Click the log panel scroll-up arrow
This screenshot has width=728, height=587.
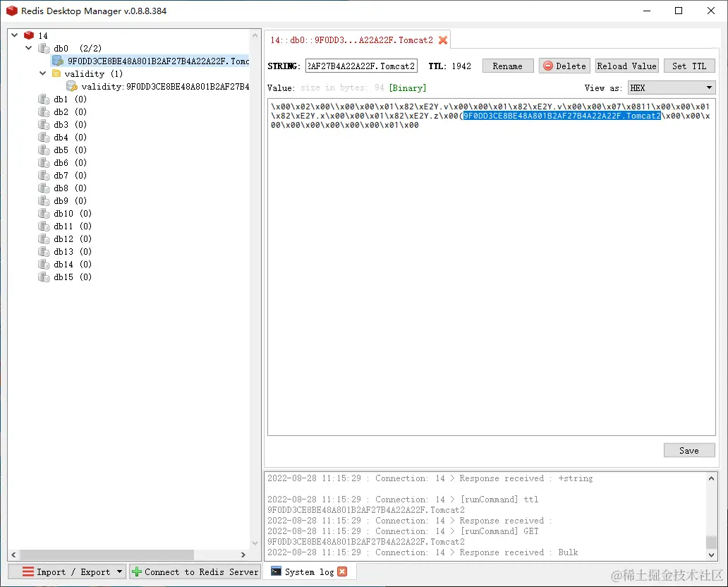pos(711,478)
